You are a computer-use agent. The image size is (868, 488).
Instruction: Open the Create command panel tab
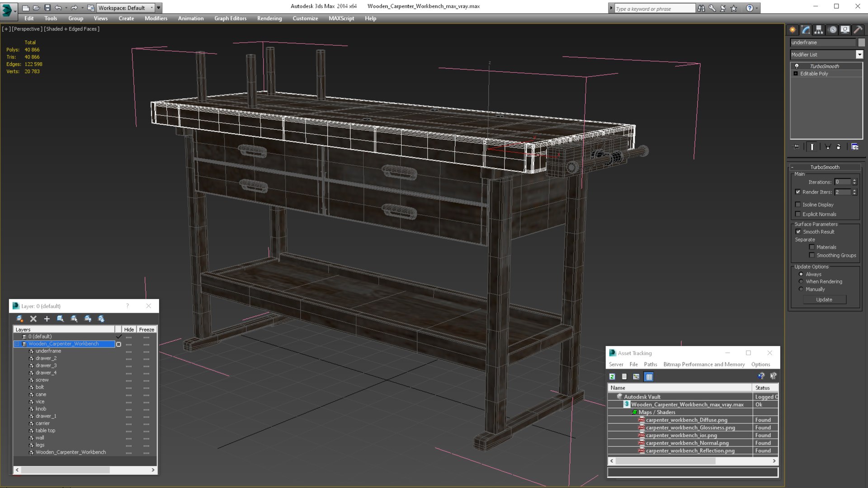793,30
